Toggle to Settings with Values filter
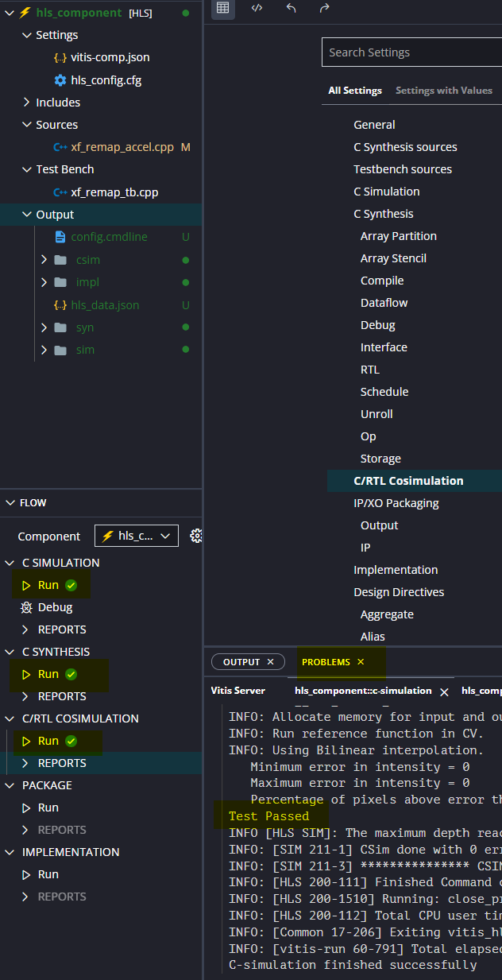Viewport: 502px width, 980px height. click(x=443, y=91)
